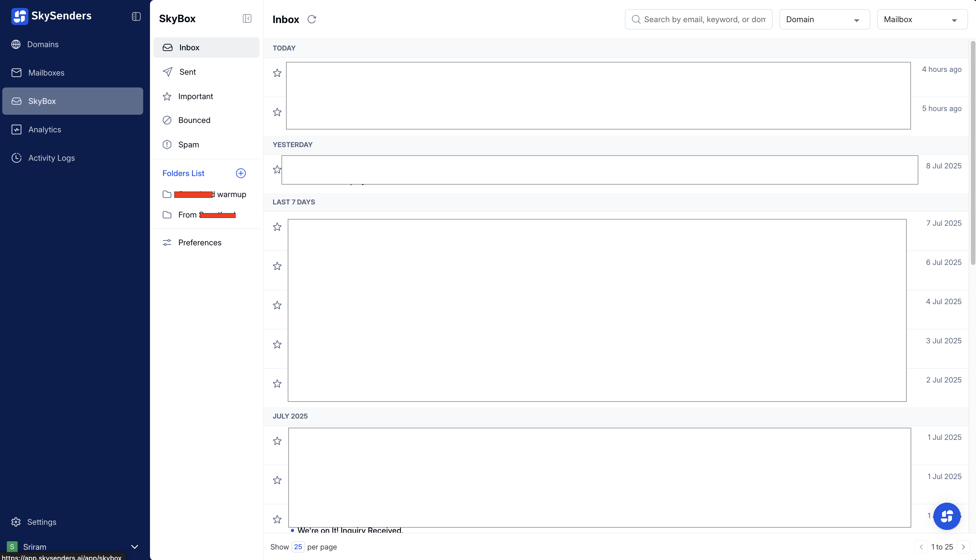Open the Mailbox filter dropdown
The image size is (976, 560).
click(x=922, y=20)
